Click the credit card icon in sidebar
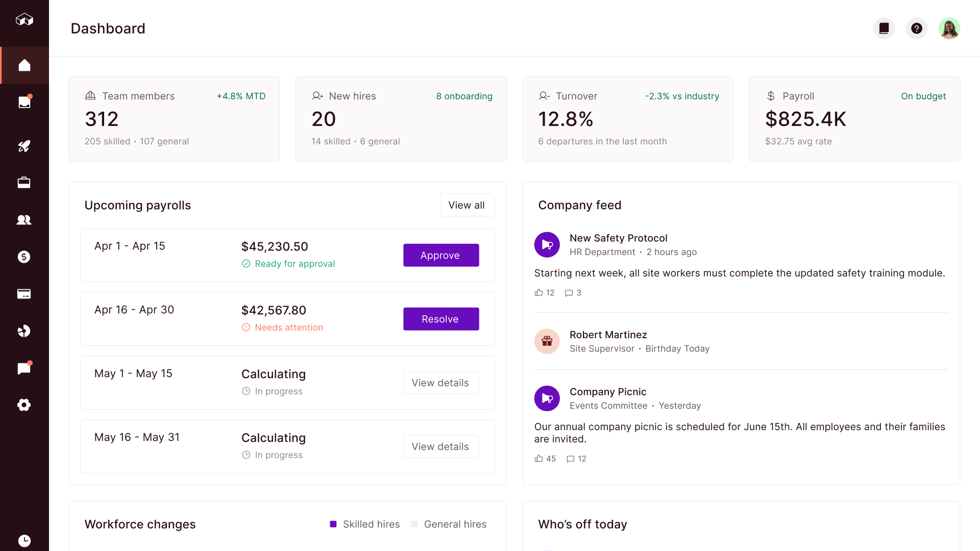 (24, 294)
